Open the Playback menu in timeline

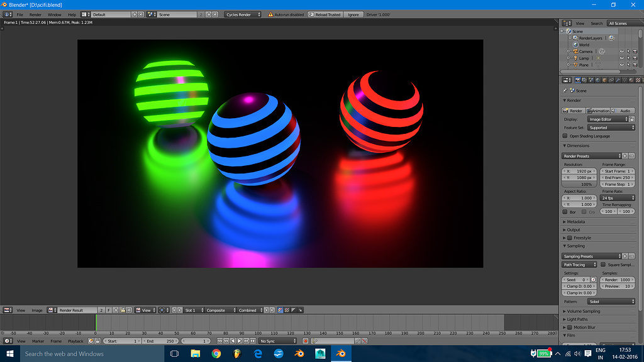(x=75, y=341)
